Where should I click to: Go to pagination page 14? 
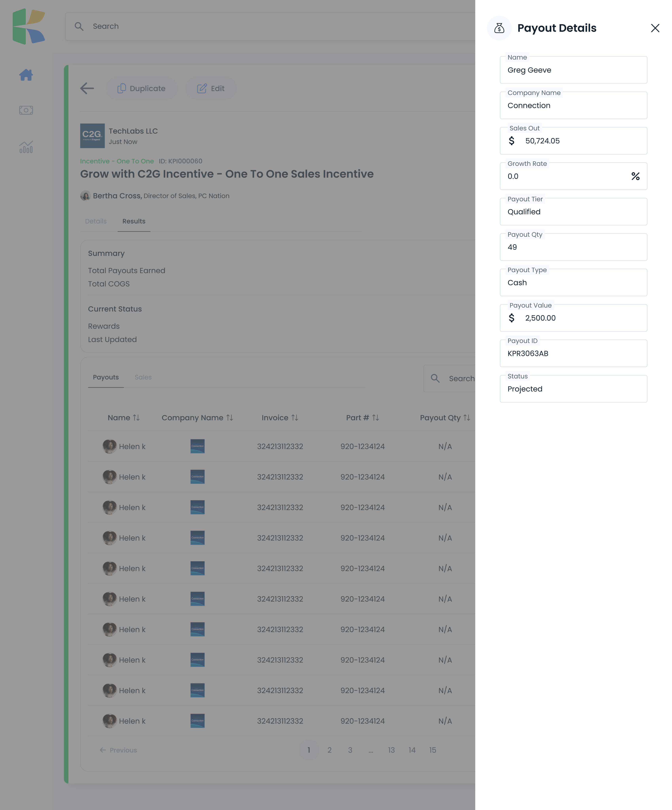(412, 750)
